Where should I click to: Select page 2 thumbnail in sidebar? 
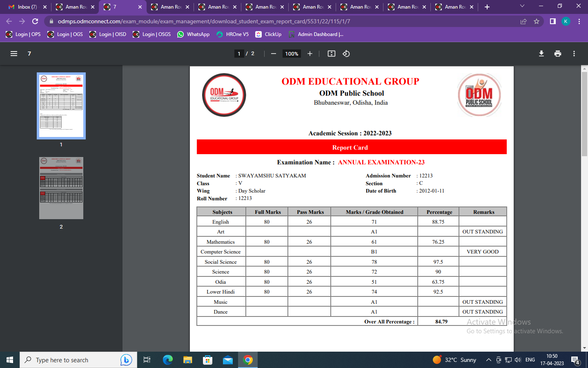click(x=61, y=188)
